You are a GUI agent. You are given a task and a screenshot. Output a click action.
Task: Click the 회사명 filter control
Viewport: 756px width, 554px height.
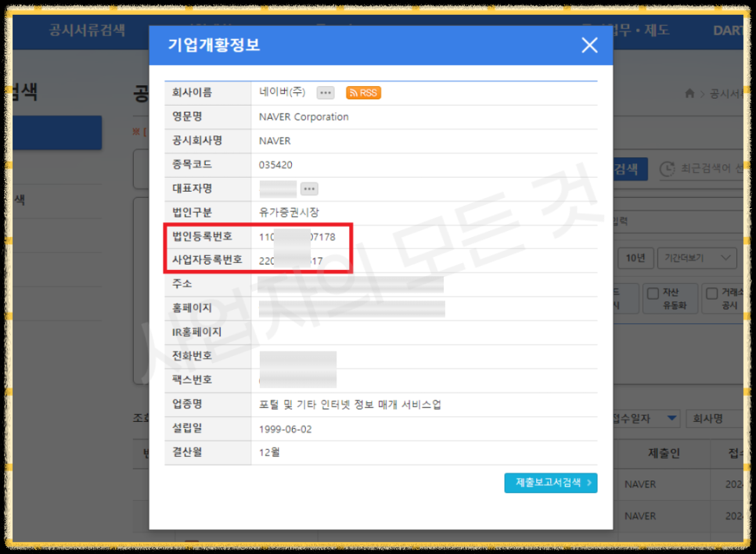709,418
